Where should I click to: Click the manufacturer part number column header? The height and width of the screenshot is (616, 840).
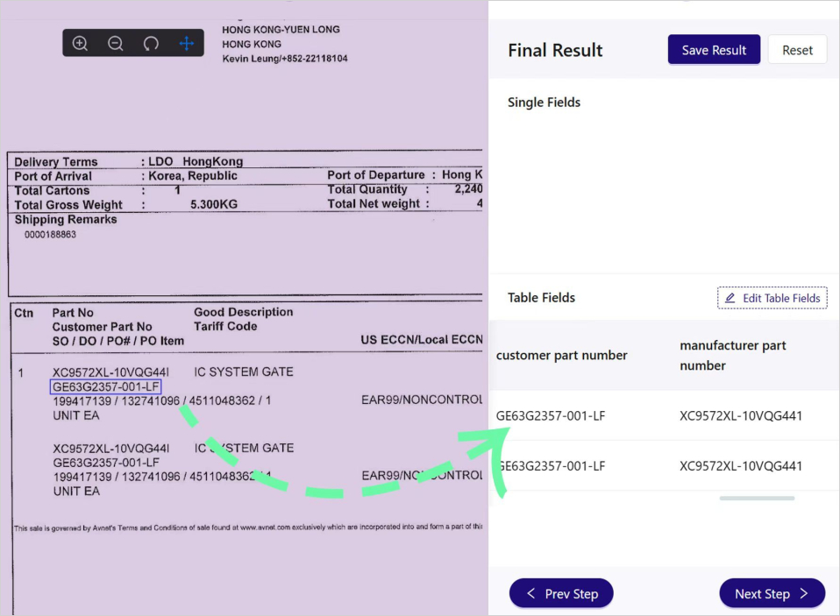click(732, 355)
